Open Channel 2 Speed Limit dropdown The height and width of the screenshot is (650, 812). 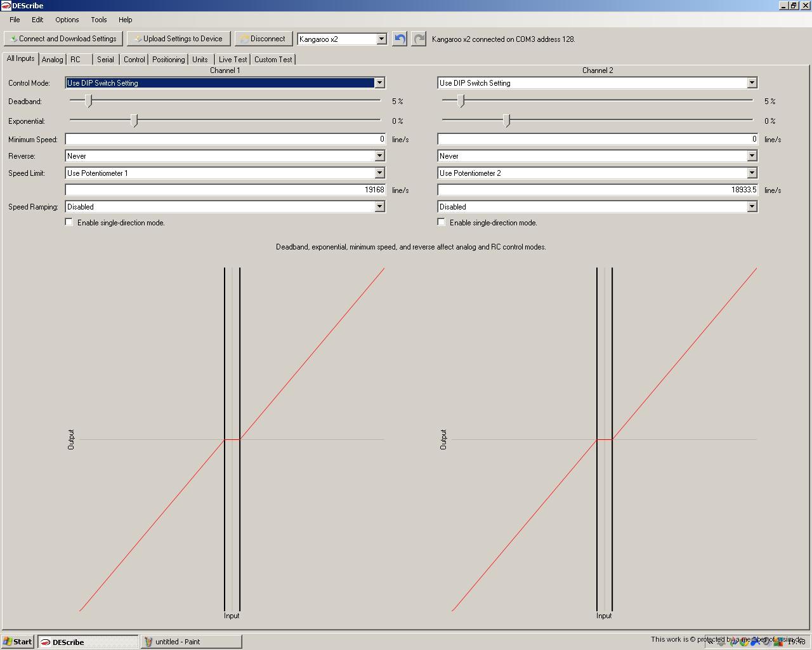(752, 173)
